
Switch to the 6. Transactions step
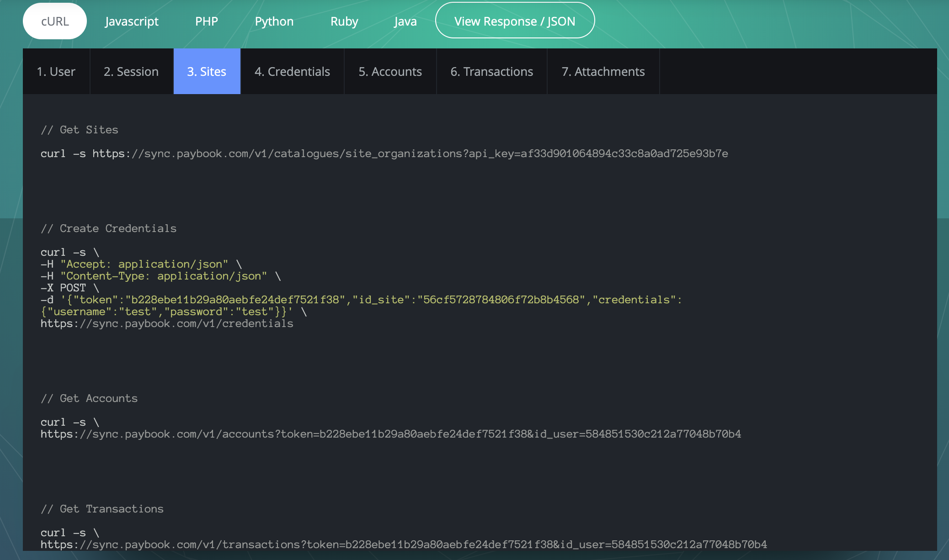491,72
